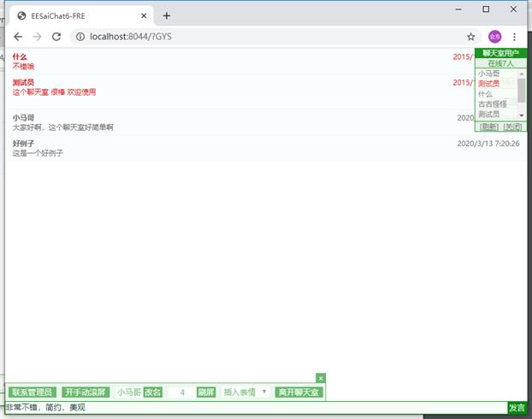
Task: Leave chat via 离开聊天室 button
Action: click(x=298, y=392)
